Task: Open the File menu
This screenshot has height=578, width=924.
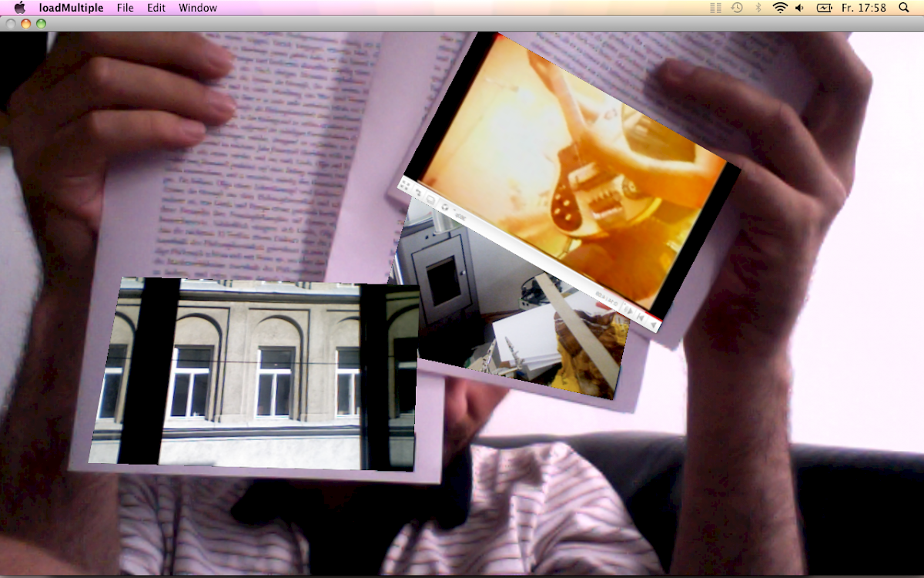Action: click(x=125, y=8)
